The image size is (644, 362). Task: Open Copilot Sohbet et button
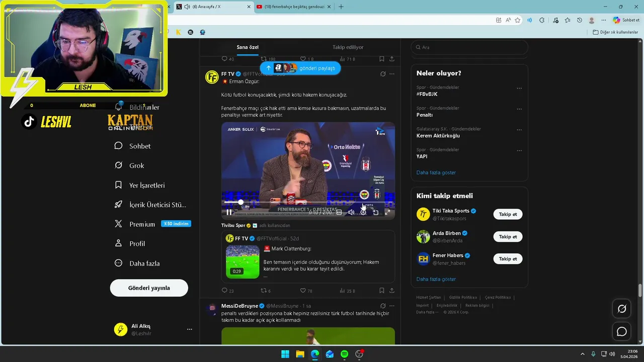[626, 20]
